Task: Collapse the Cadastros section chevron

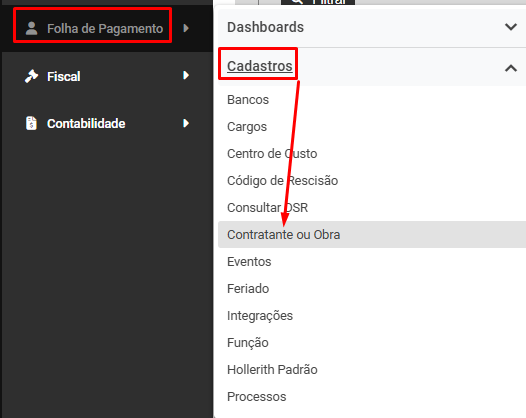Action: coord(511,68)
